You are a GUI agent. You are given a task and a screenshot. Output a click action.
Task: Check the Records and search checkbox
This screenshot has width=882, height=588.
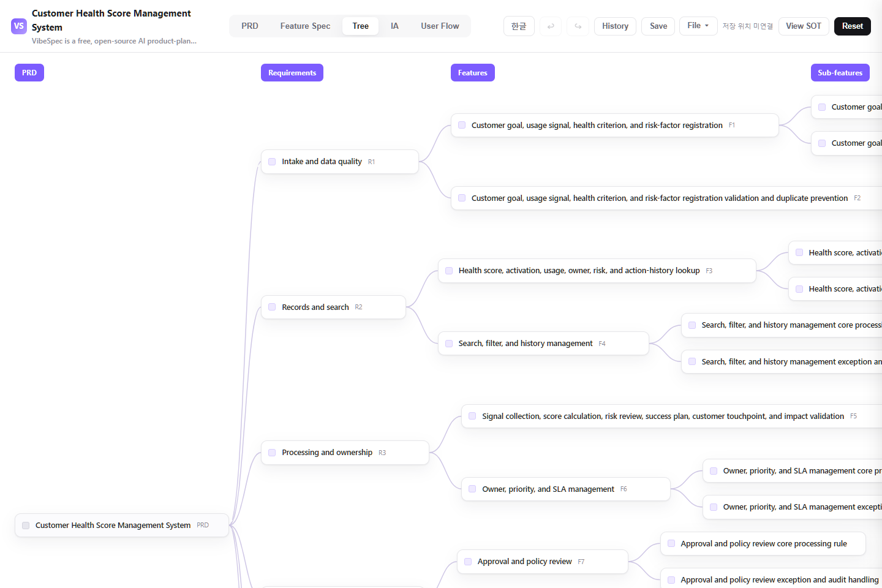[x=272, y=307]
